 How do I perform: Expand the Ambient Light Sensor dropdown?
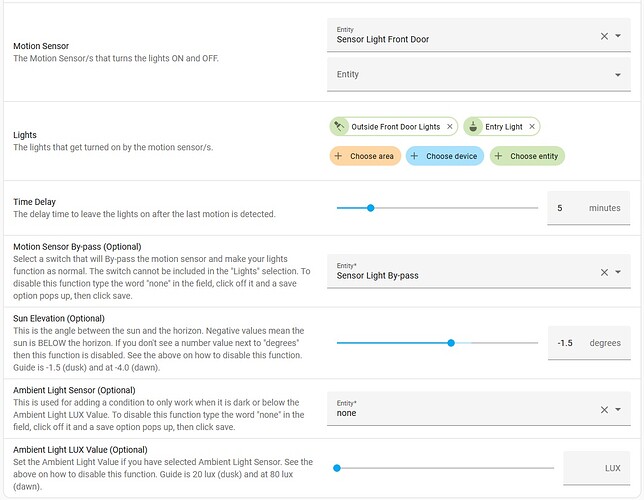(x=618, y=409)
